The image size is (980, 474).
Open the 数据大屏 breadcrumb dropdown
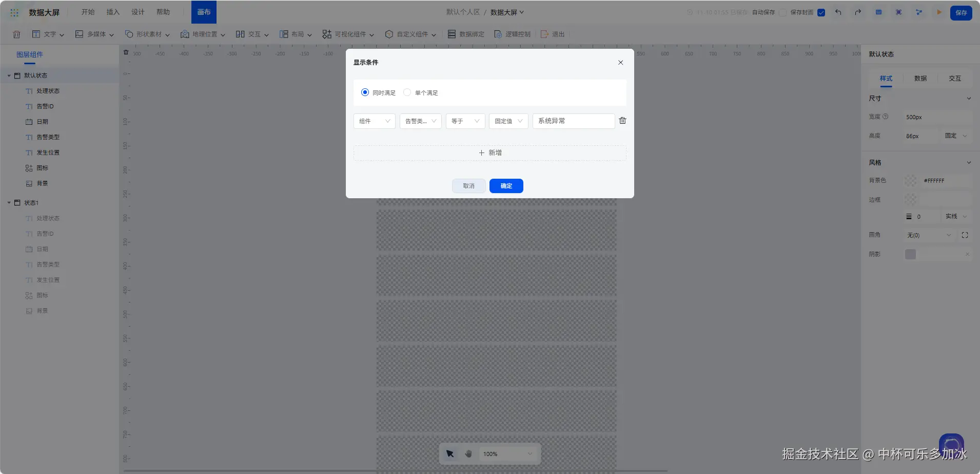click(x=507, y=12)
